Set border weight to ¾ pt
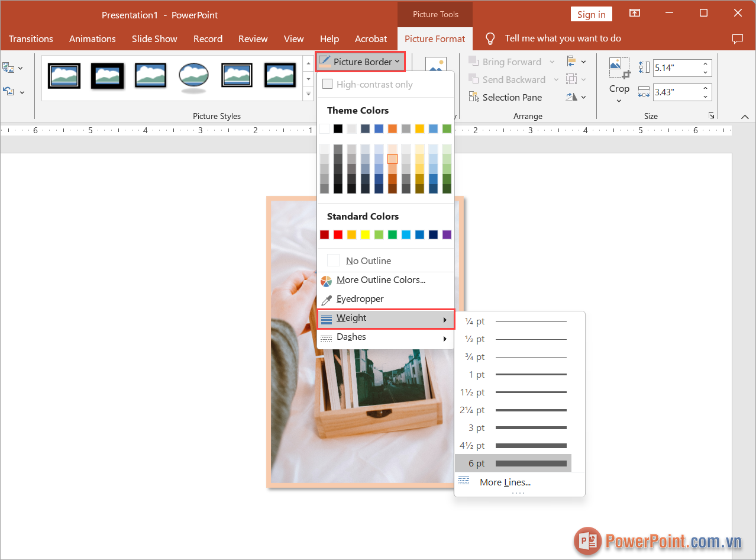The image size is (756, 560). pyautogui.click(x=513, y=357)
